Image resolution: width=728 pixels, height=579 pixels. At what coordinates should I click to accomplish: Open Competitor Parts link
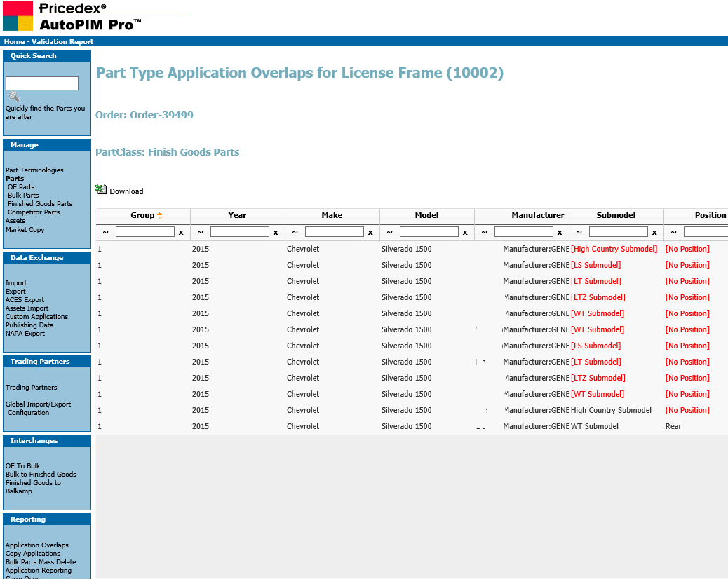coord(34,212)
